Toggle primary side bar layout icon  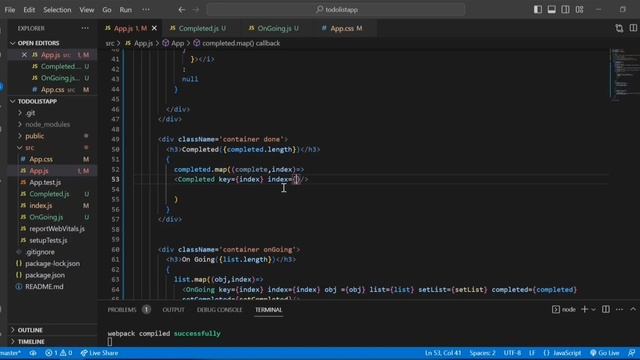click(538, 9)
